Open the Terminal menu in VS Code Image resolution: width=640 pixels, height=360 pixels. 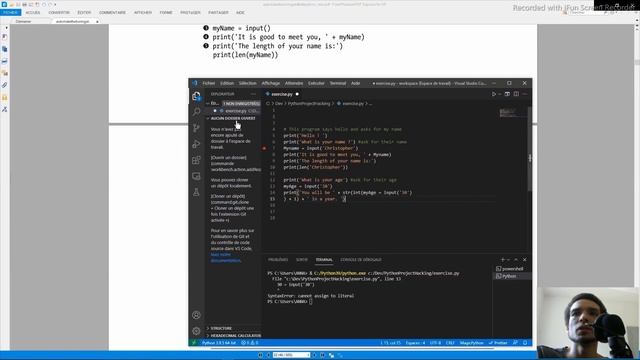(x=338, y=83)
